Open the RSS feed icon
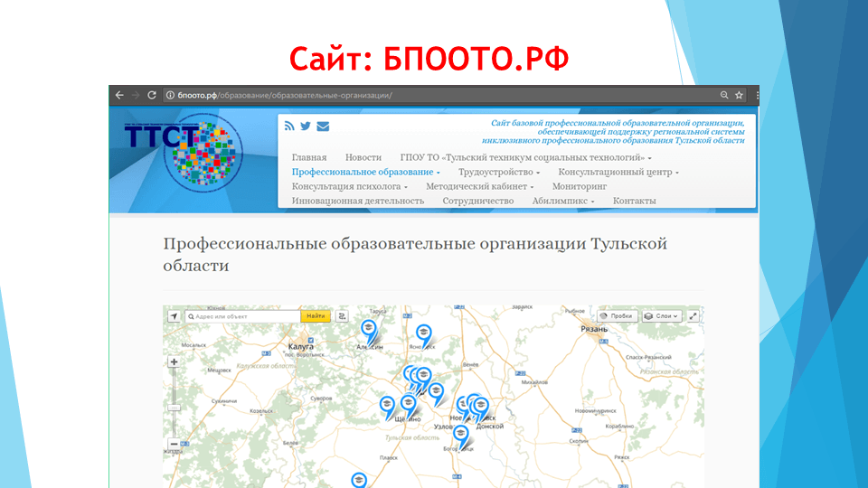868x488 pixels. click(x=289, y=127)
